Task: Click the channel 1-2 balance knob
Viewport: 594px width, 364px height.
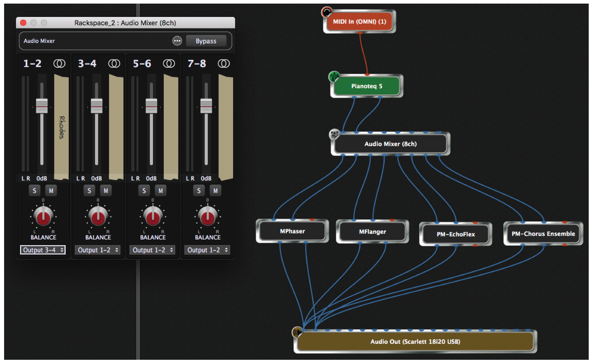Action: [43, 216]
